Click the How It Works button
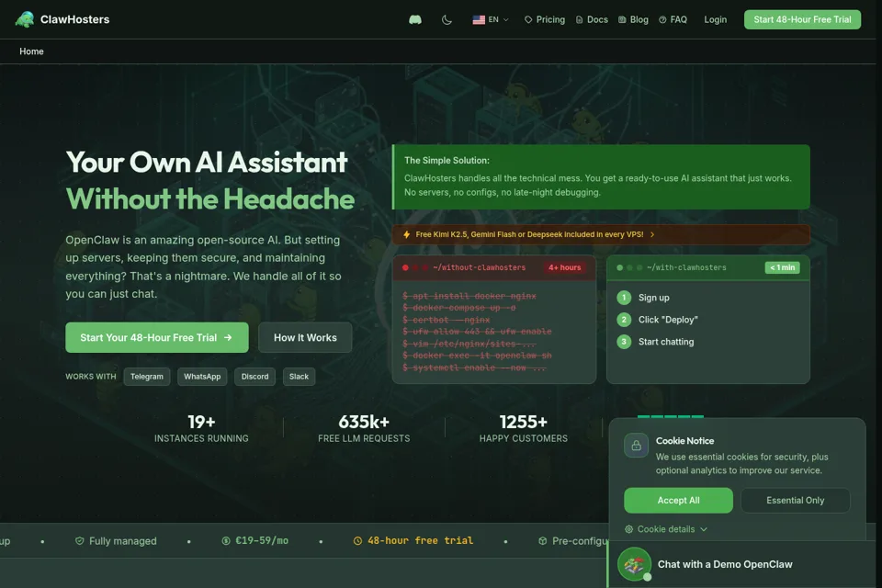The width and height of the screenshot is (882, 588). 305,337
